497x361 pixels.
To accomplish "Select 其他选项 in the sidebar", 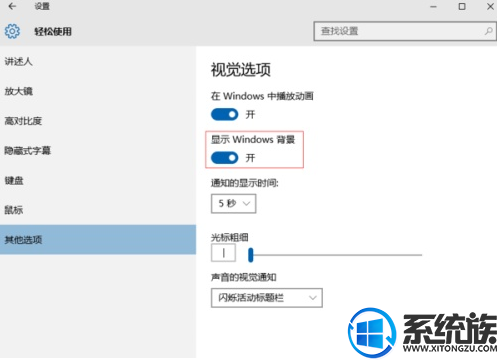I will point(98,240).
